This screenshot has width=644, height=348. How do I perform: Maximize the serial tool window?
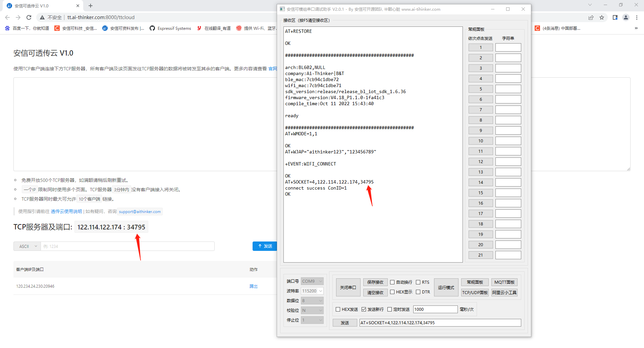[x=508, y=9]
